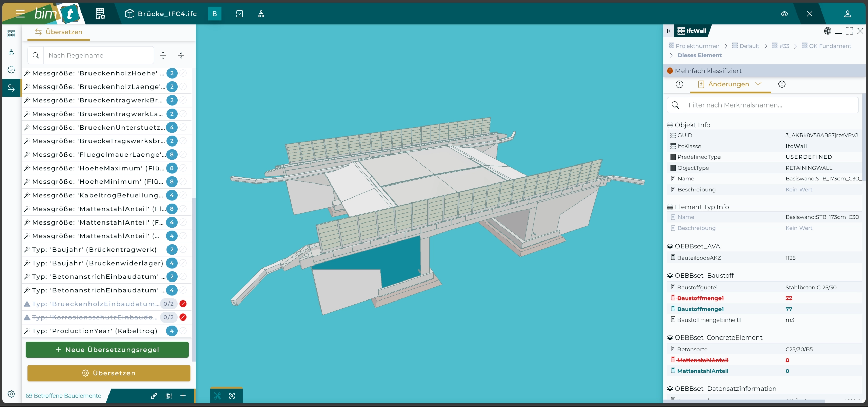
Task: Click the building calculator icon in header
Action: pyautogui.click(x=100, y=14)
